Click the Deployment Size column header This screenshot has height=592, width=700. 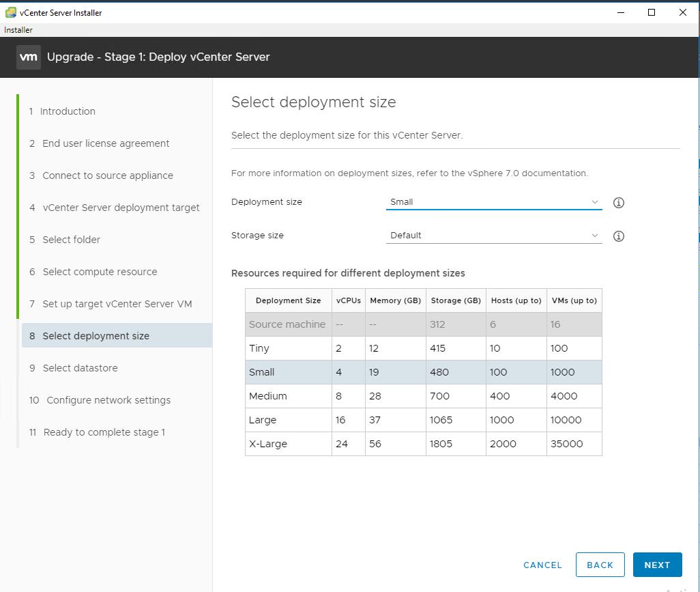tap(289, 300)
